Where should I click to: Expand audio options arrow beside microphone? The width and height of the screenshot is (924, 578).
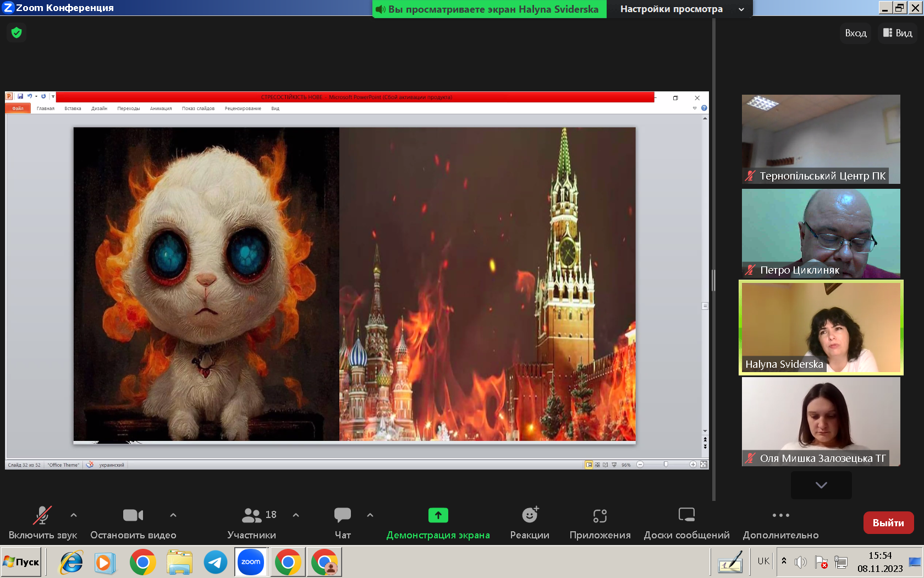[74, 515]
